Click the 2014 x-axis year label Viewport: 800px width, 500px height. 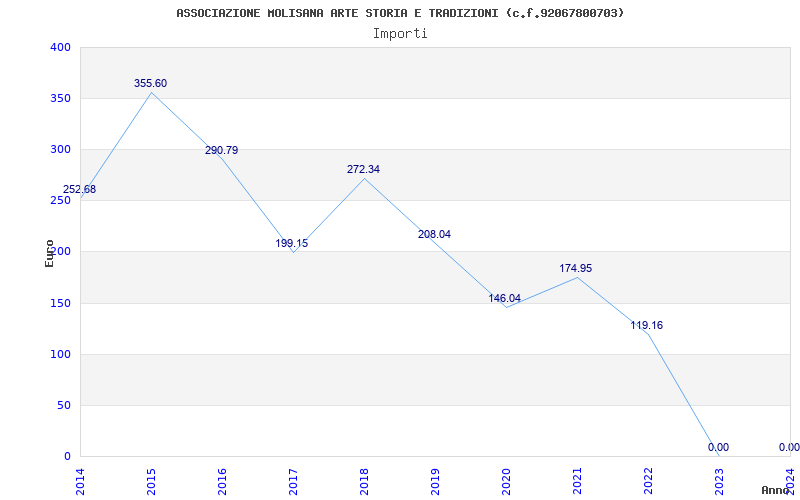click(80, 482)
